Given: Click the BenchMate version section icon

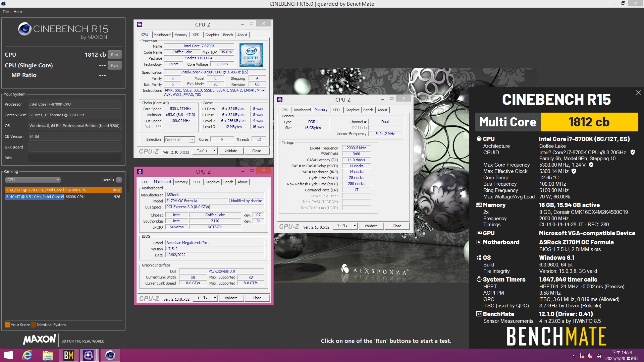Looking at the screenshot, I should [479, 314].
